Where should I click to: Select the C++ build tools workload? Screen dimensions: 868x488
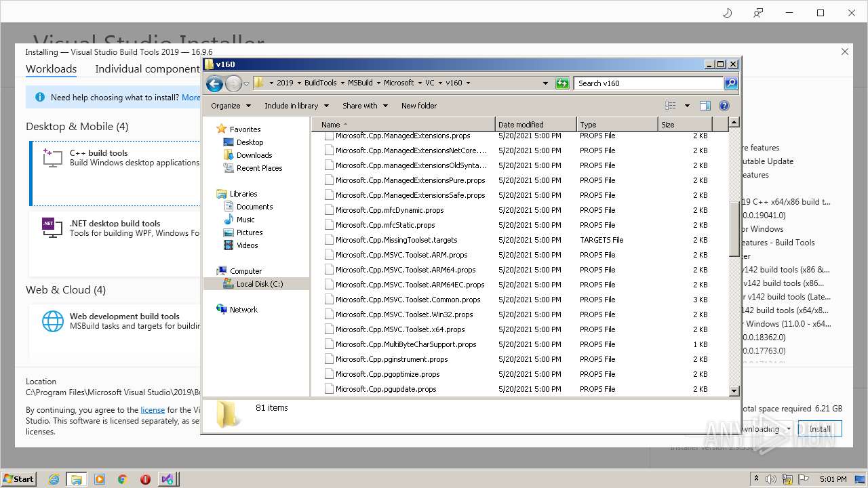115,172
